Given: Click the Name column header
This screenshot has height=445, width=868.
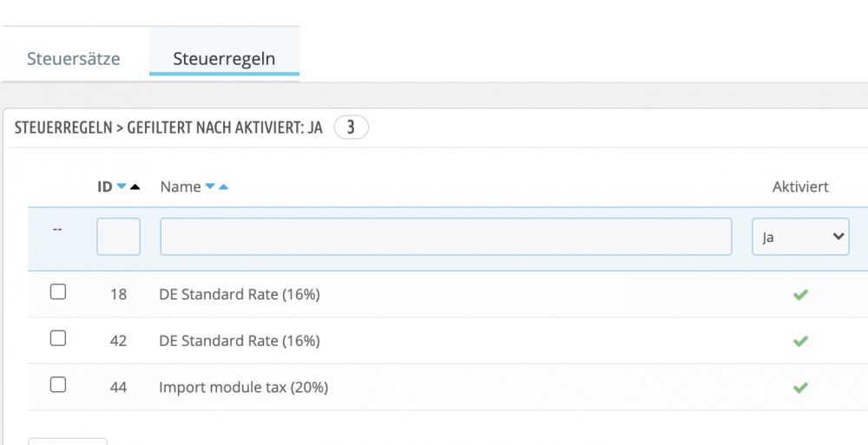Looking at the screenshot, I should (181, 187).
